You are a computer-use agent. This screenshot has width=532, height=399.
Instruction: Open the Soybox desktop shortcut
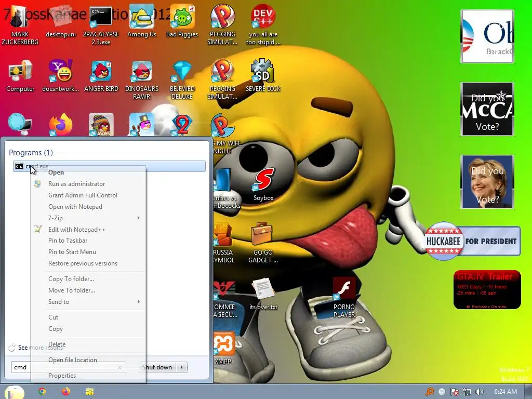263,185
